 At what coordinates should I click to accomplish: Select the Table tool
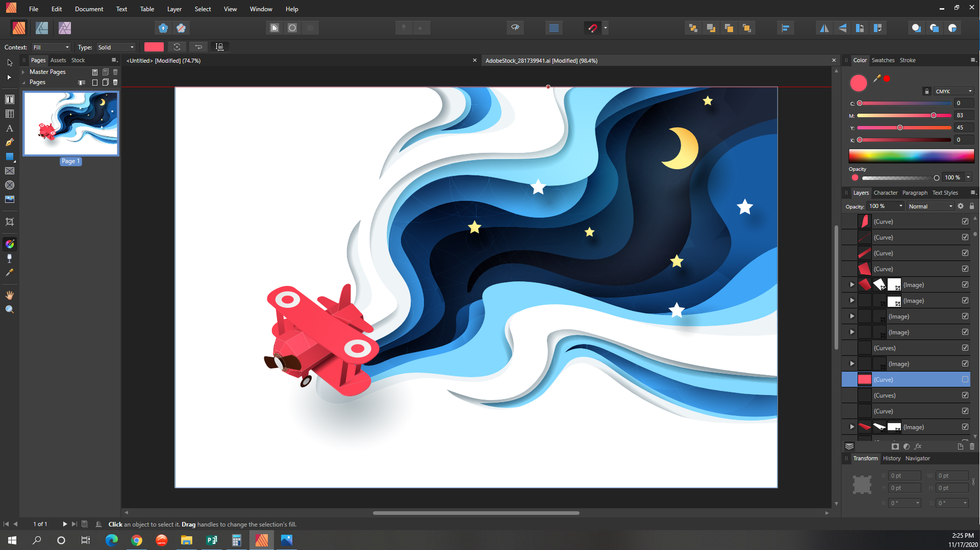tap(10, 114)
